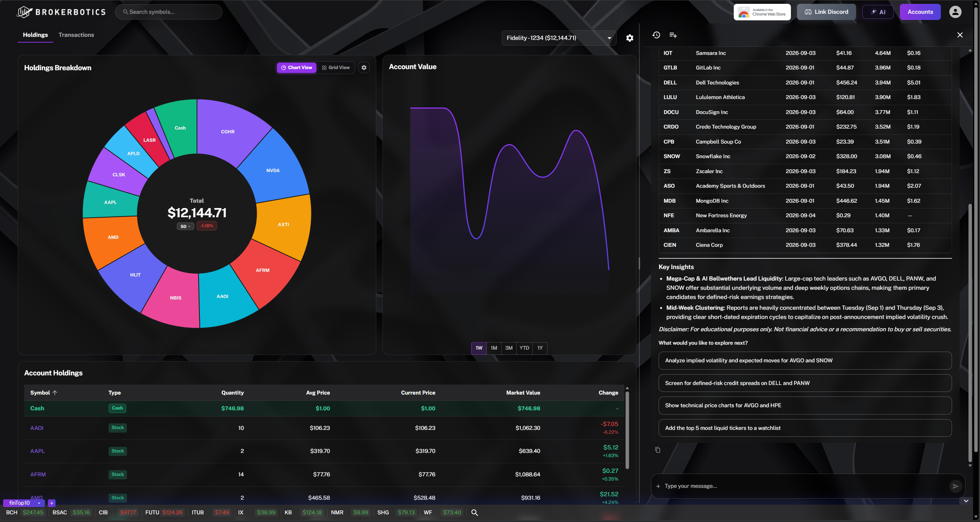Open Chrome Web Store badge
The width and height of the screenshot is (980, 522).
762,12
